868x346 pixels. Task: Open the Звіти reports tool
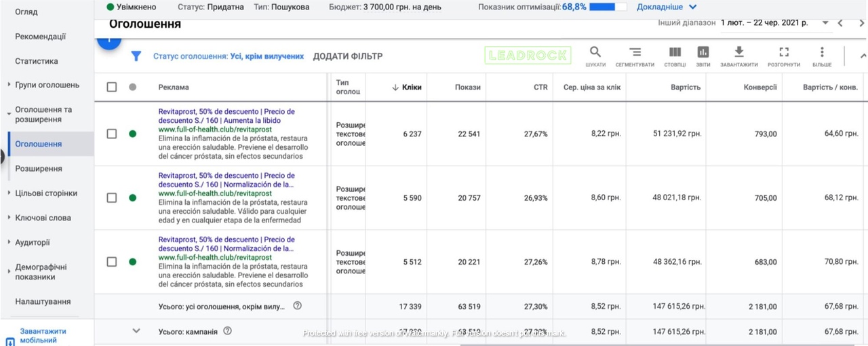(x=703, y=56)
